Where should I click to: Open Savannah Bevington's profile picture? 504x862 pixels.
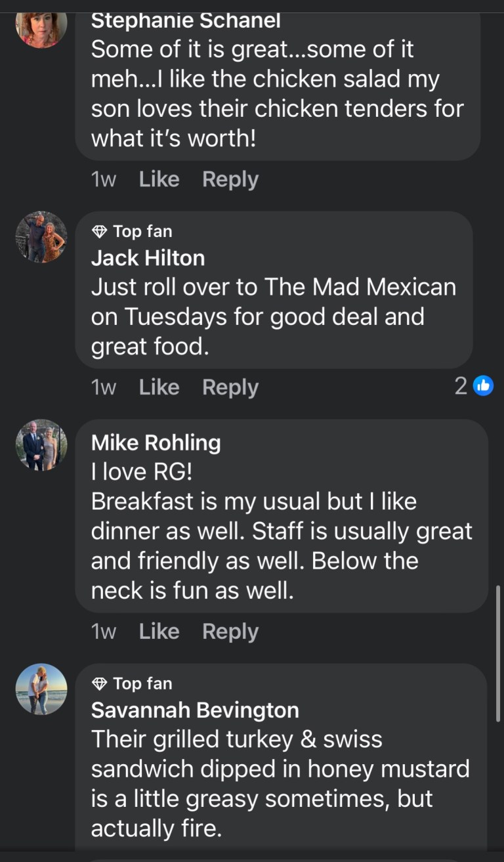41,689
